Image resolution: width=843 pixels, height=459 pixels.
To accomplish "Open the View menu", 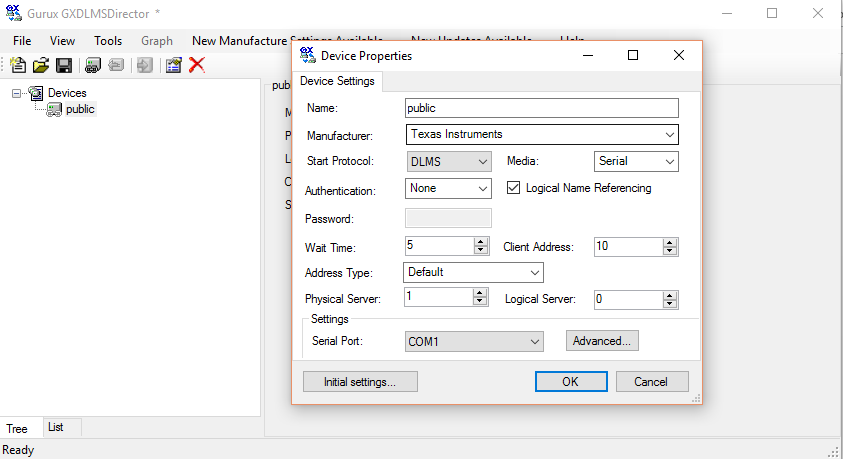I will click(x=62, y=41).
